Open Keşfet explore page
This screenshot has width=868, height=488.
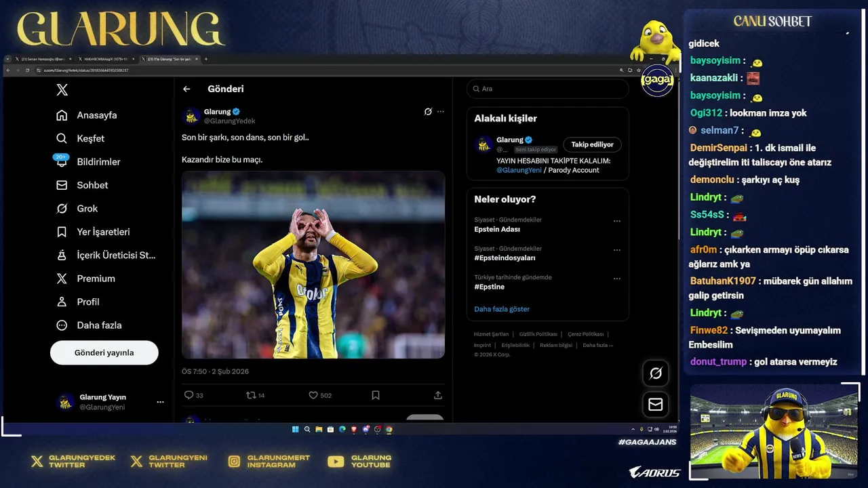pos(80,138)
